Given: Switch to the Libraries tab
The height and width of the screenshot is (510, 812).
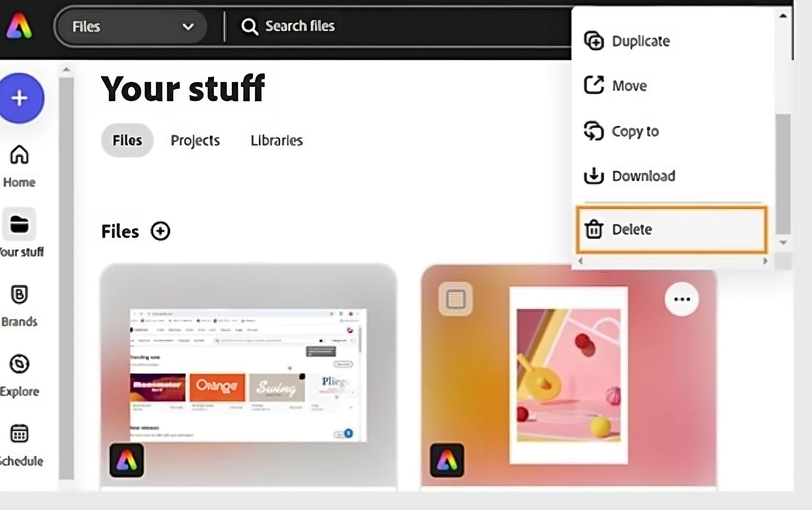Looking at the screenshot, I should tap(276, 140).
